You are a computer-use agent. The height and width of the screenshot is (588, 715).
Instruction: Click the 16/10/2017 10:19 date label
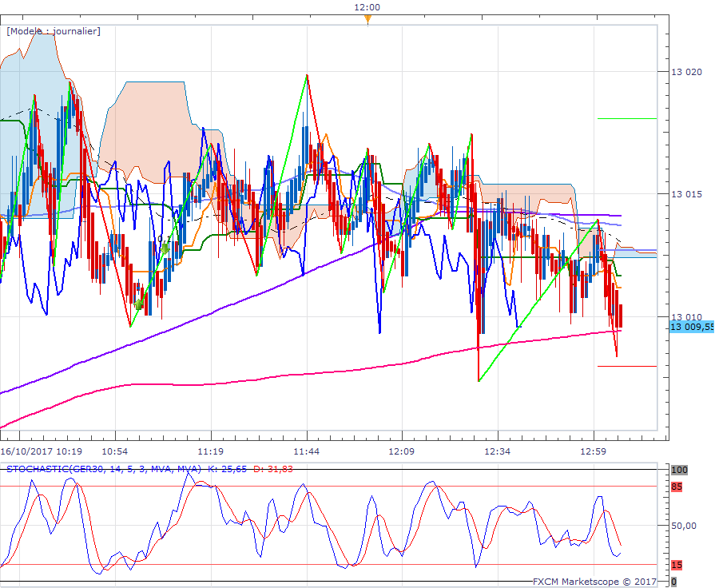click(42, 451)
